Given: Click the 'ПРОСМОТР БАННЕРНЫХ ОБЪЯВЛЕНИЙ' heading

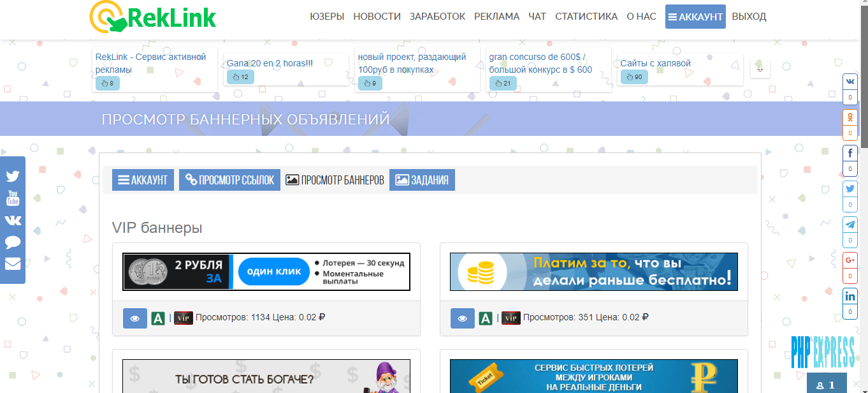Looking at the screenshot, I should tap(245, 119).
